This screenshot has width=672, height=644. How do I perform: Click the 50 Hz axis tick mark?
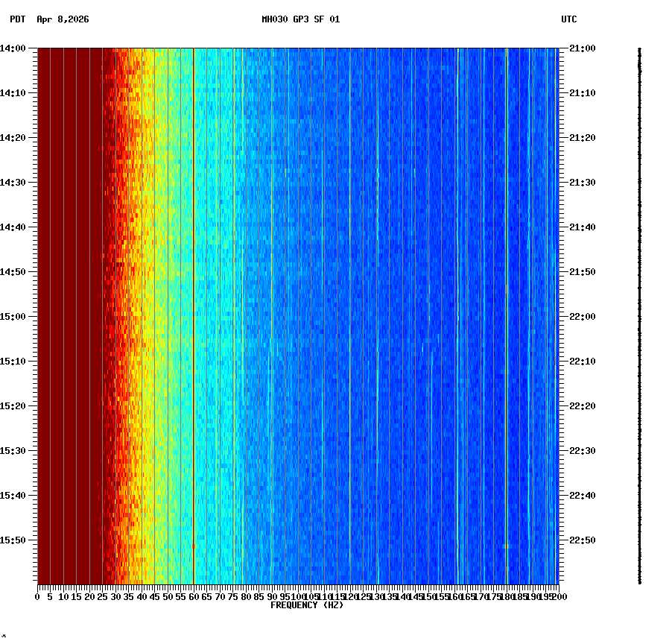tap(167, 589)
